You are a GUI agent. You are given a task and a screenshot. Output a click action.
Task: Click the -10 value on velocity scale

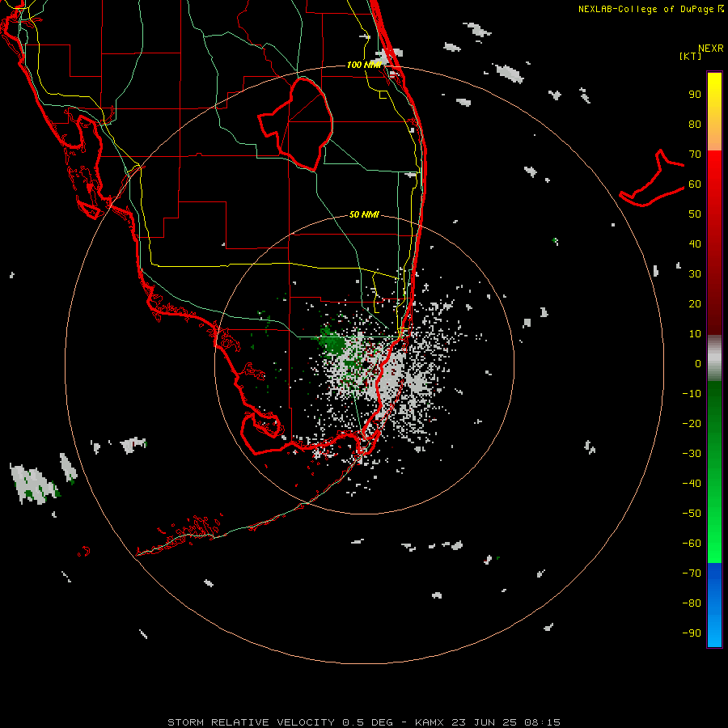coord(692,394)
